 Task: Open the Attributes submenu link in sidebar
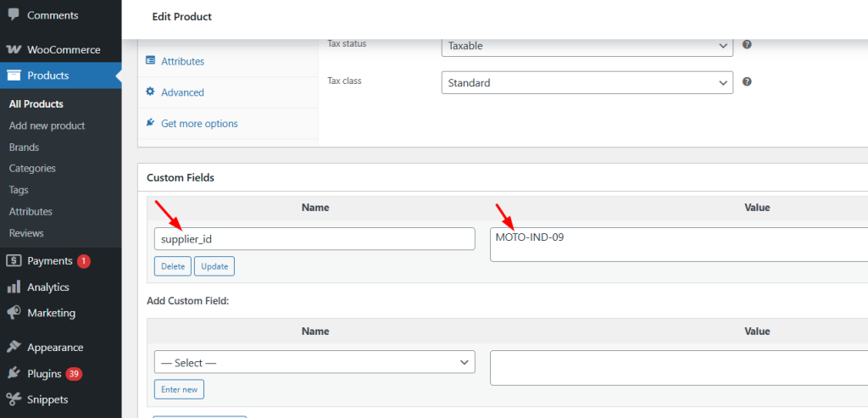[x=31, y=211]
